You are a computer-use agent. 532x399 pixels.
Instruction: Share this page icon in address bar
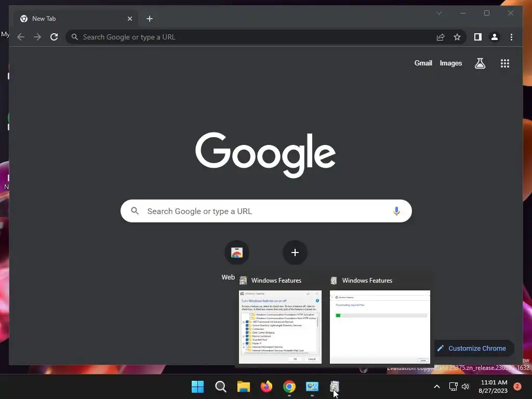(x=441, y=37)
